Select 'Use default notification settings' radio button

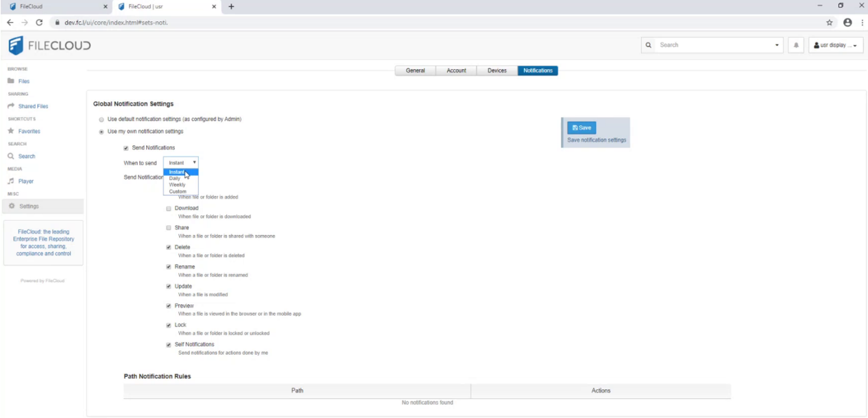pos(101,119)
